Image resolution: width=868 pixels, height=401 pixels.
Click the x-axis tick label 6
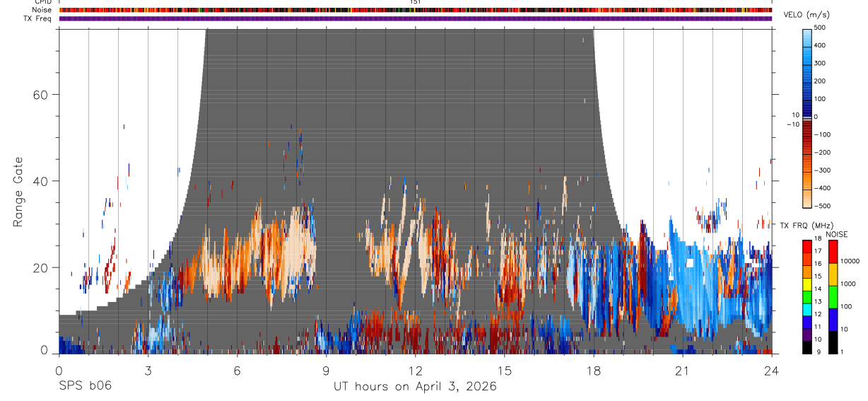tap(237, 371)
